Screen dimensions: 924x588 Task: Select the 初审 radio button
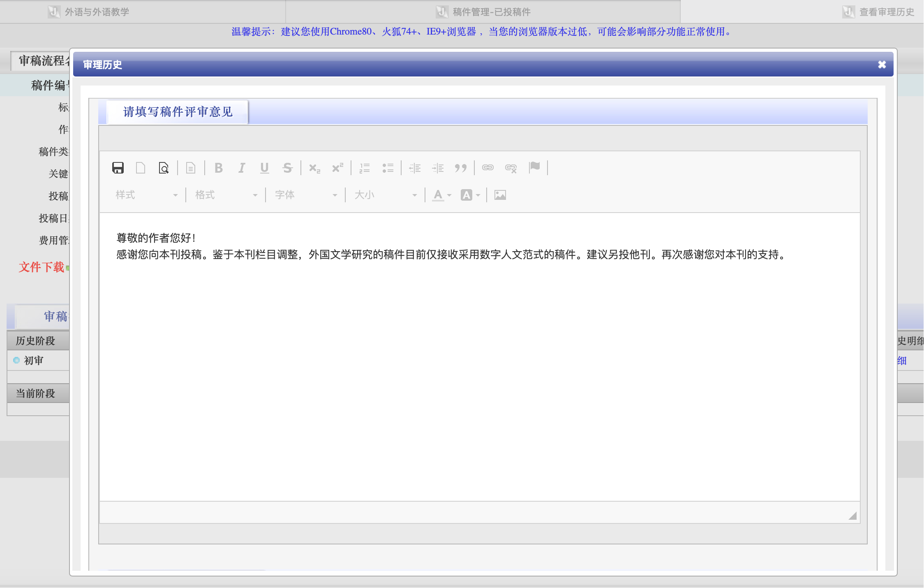[16, 361]
